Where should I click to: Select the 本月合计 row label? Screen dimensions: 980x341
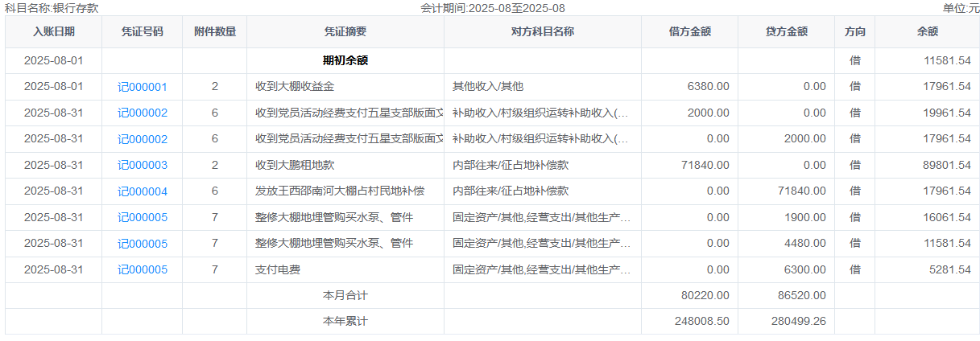345,295
